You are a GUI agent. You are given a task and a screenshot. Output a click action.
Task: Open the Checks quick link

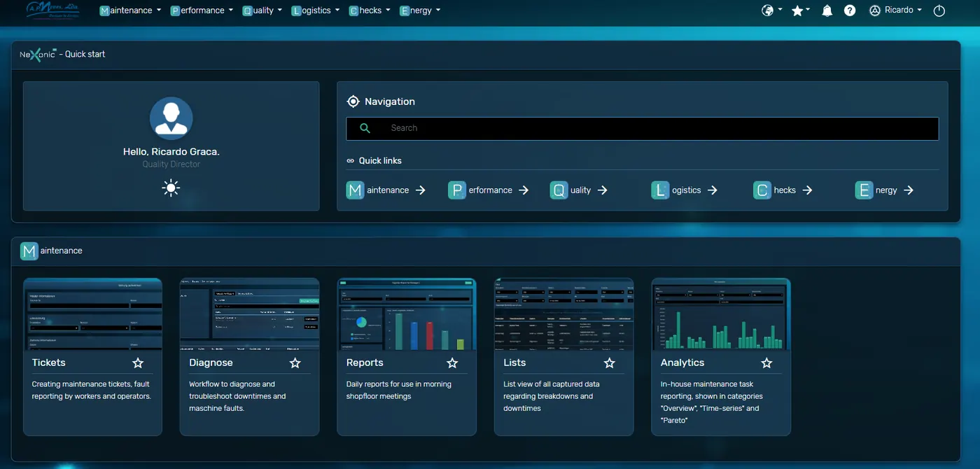(783, 190)
